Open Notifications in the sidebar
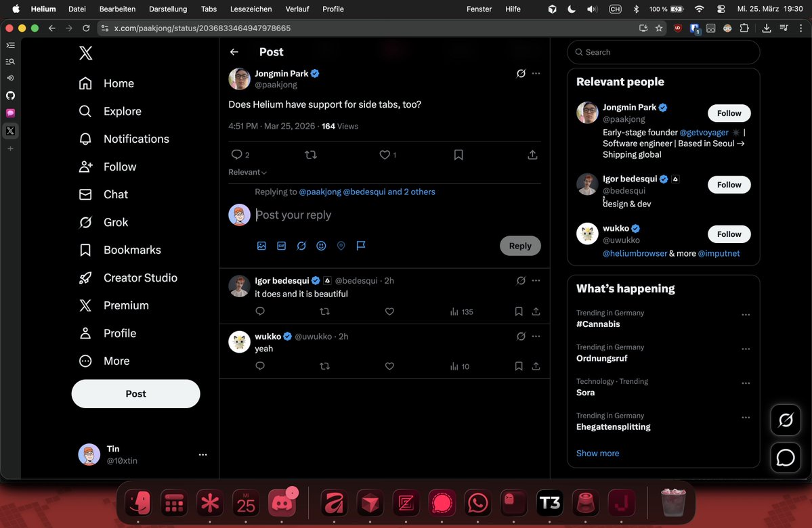This screenshot has height=528, width=812. tap(124, 139)
